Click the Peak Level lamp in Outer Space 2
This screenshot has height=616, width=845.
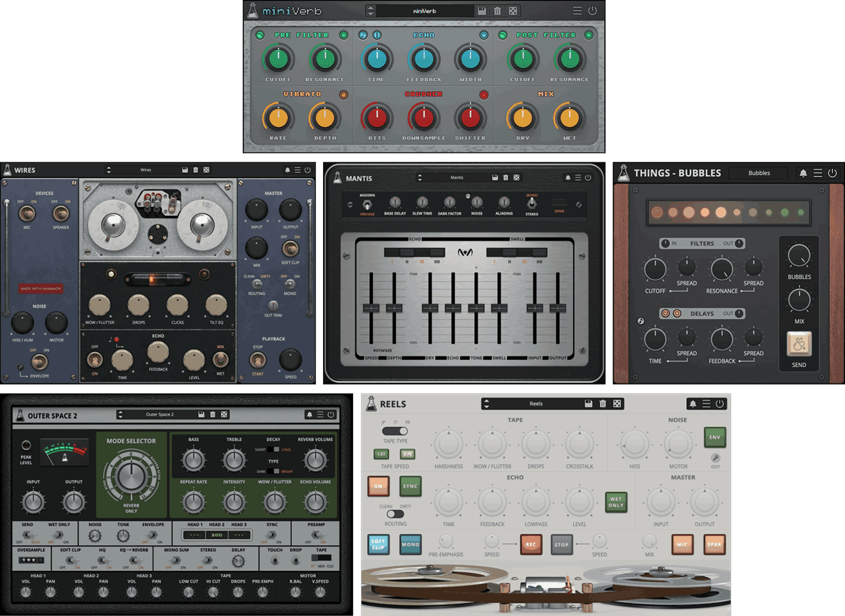(x=26, y=445)
